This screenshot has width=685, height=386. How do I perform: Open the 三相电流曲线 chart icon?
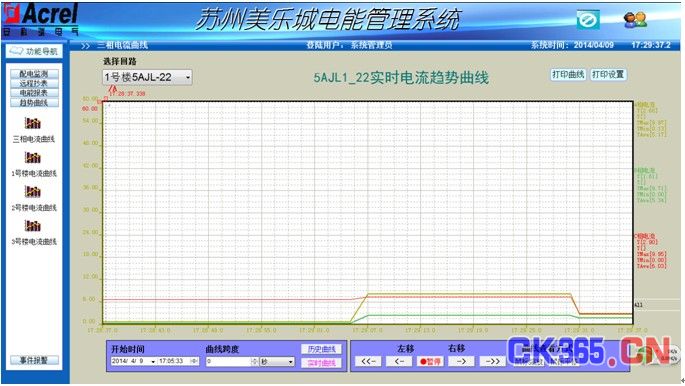tap(33, 123)
